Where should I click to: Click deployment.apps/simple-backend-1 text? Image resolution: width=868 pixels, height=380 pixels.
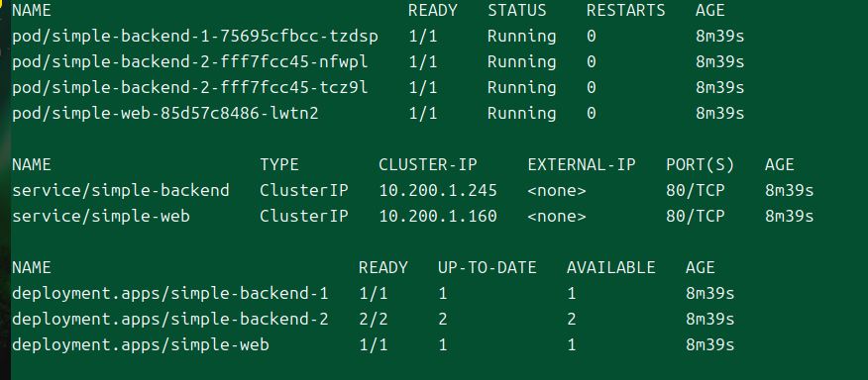[170, 294]
